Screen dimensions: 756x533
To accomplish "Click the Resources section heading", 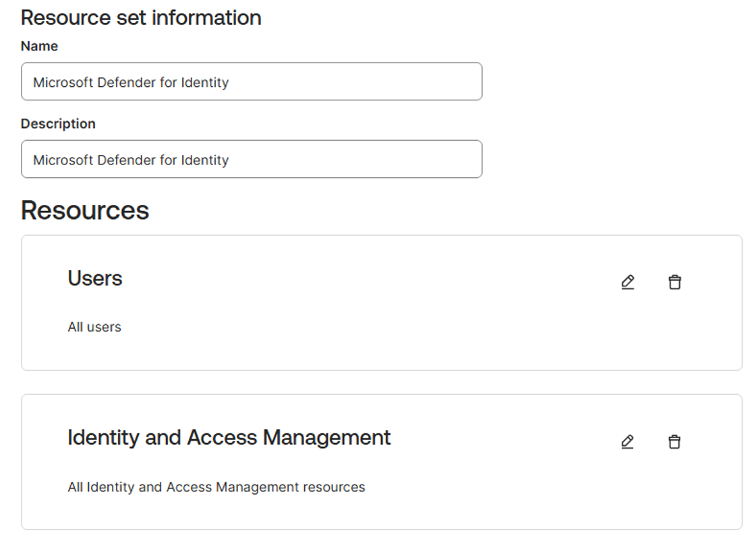I will [x=84, y=210].
